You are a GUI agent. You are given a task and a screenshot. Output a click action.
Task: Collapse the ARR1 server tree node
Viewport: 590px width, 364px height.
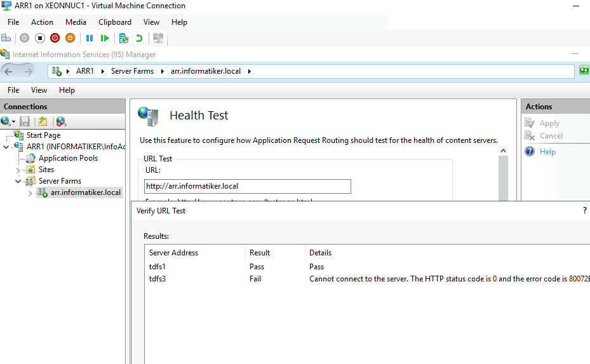tap(6, 147)
